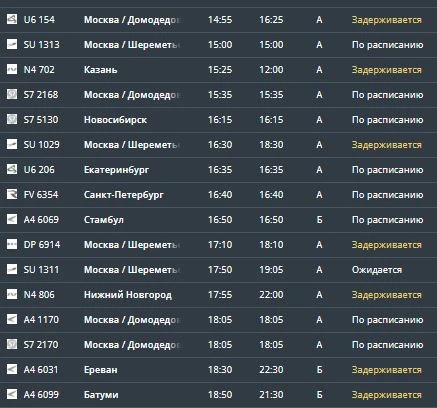This screenshot has height=408, width=437.
Task: Click the Задерживается status for Казань flight
Action: point(387,70)
